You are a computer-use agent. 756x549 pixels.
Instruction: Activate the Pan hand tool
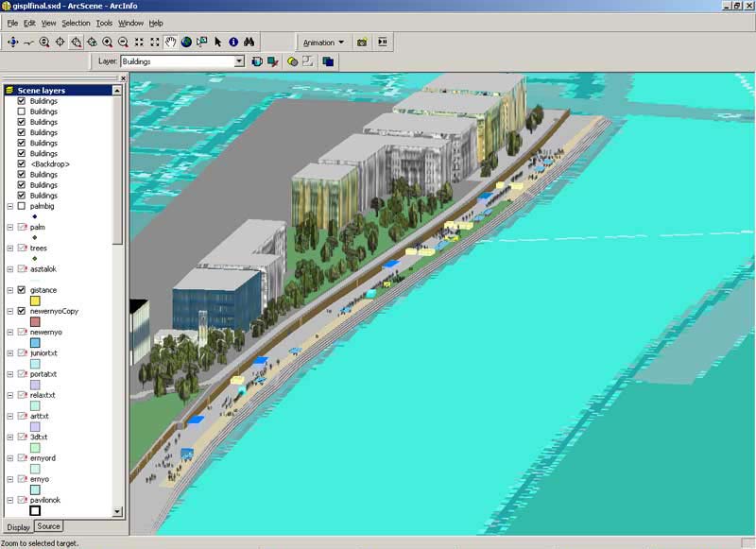pos(171,42)
